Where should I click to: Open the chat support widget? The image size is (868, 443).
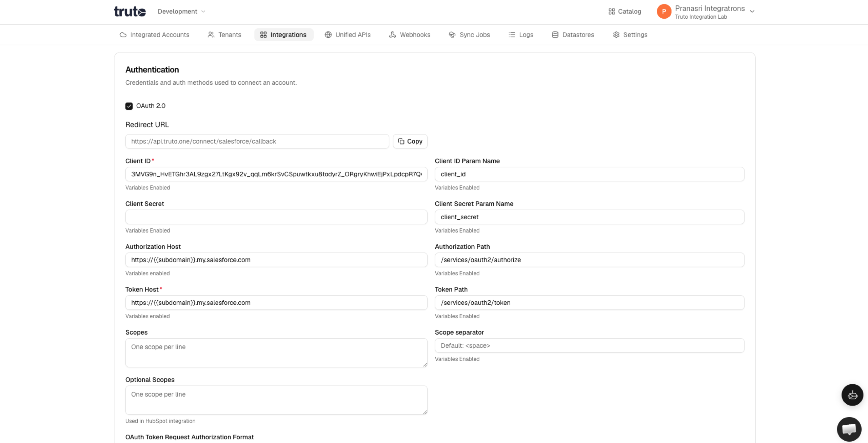(849, 429)
